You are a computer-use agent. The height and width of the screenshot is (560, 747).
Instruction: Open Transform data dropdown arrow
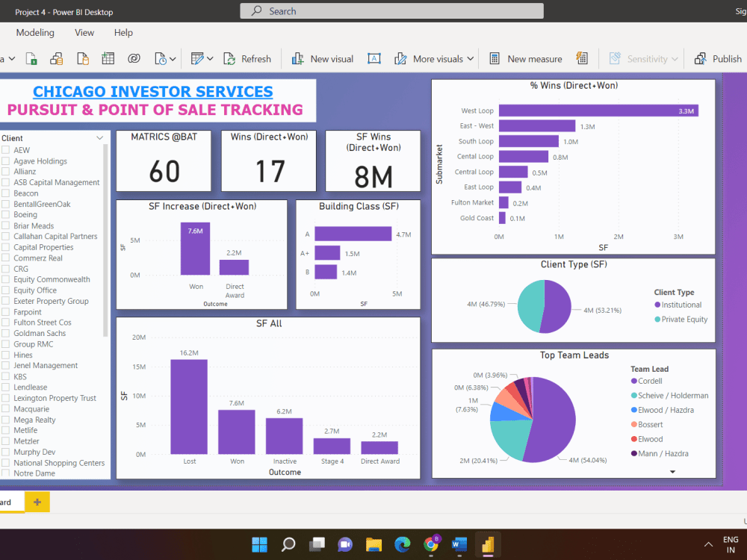210,59
